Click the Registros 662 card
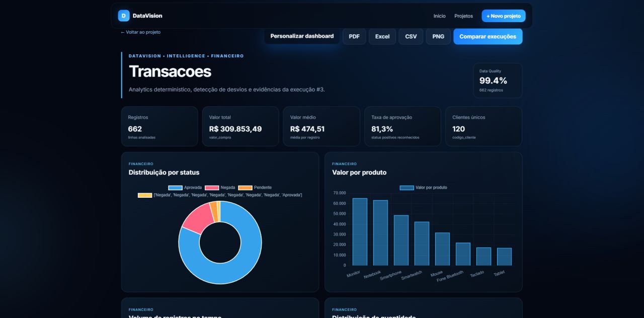This screenshot has height=318, width=644. 159,126
